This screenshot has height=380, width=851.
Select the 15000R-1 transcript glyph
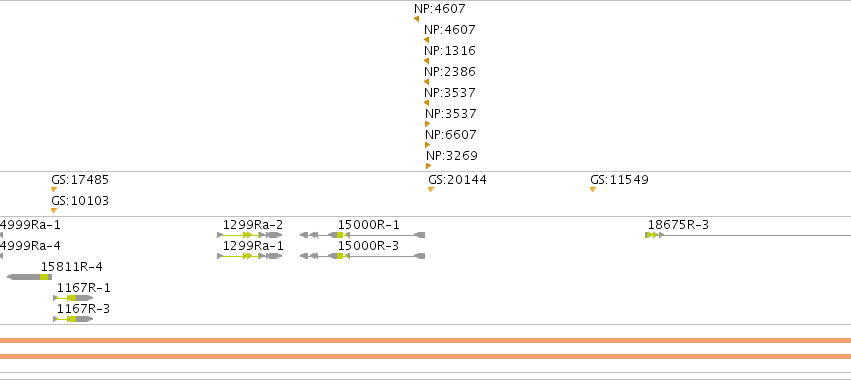363,235
